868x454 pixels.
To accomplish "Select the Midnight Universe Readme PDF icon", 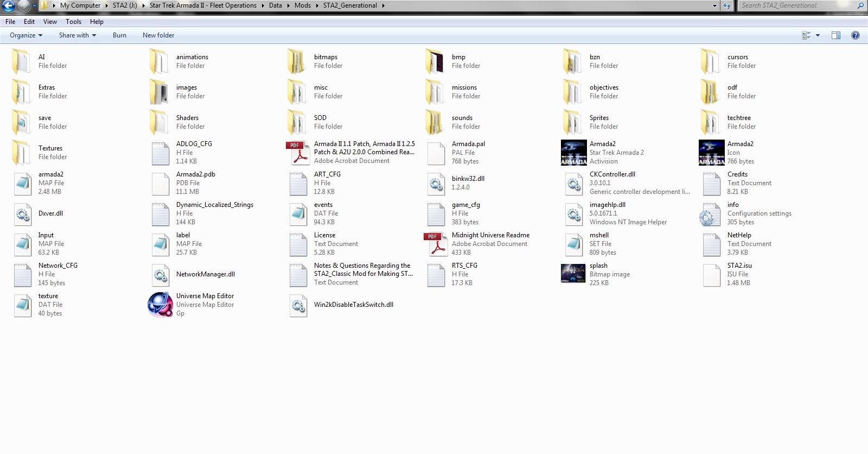I will pyautogui.click(x=436, y=244).
